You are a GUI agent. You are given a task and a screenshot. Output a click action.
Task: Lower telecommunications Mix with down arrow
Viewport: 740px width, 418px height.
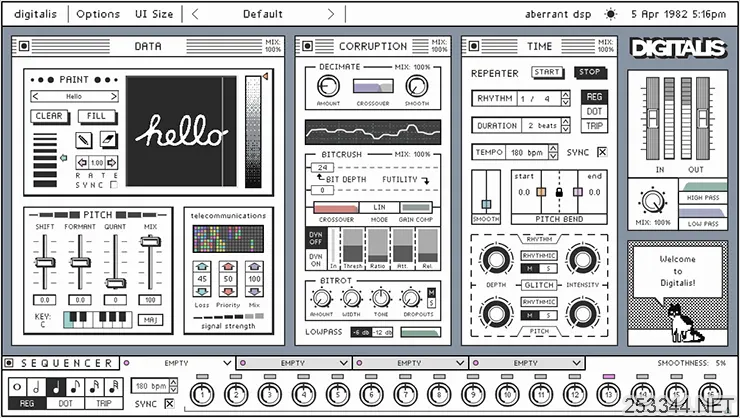[x=254, y=291]
